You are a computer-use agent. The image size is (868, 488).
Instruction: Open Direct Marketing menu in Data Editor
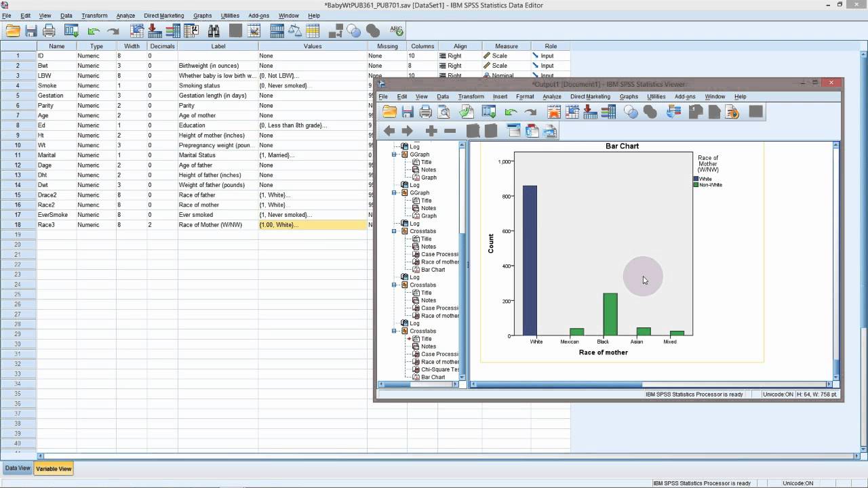(x=163, y=16)
